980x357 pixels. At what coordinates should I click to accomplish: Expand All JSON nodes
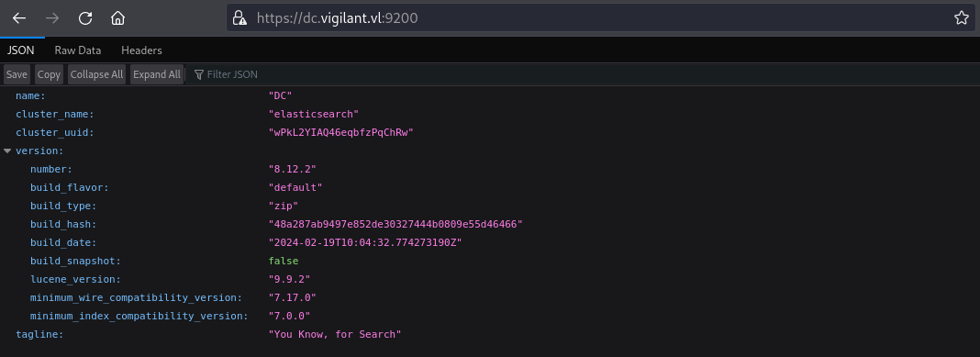(x=156, y=74)
